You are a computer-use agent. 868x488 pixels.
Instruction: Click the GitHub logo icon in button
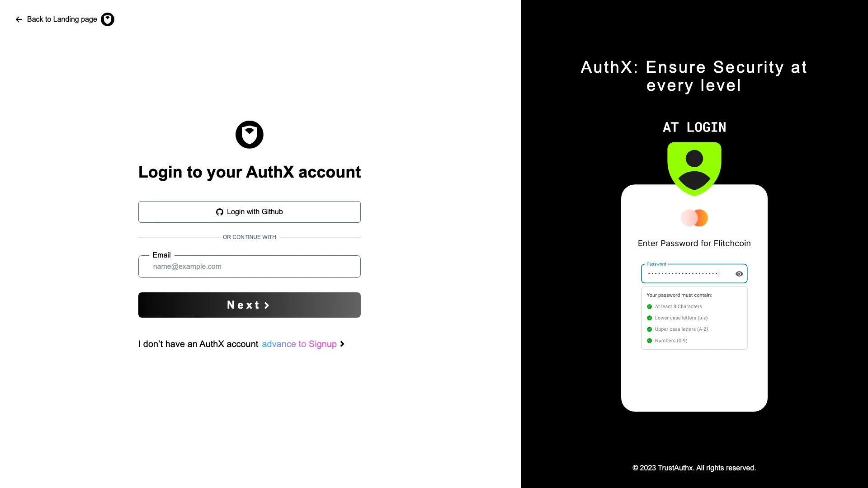pyautogui.click(x=219, y=211)
